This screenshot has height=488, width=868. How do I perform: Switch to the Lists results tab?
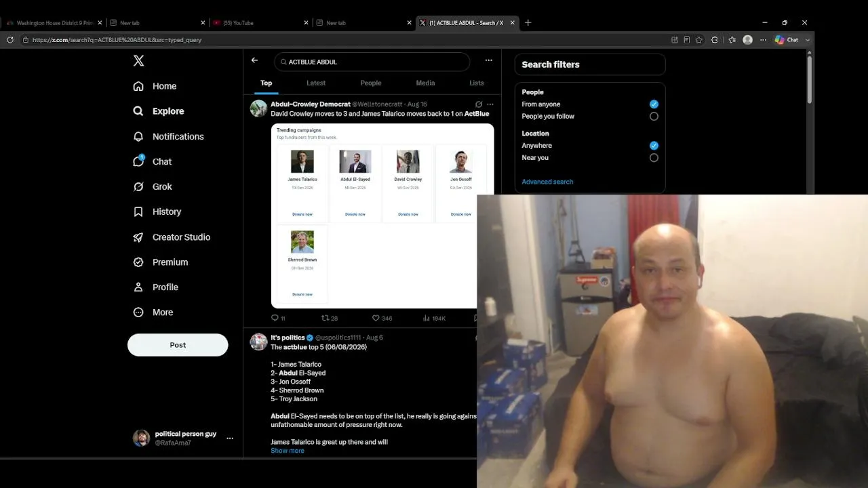tap(477, 83)
